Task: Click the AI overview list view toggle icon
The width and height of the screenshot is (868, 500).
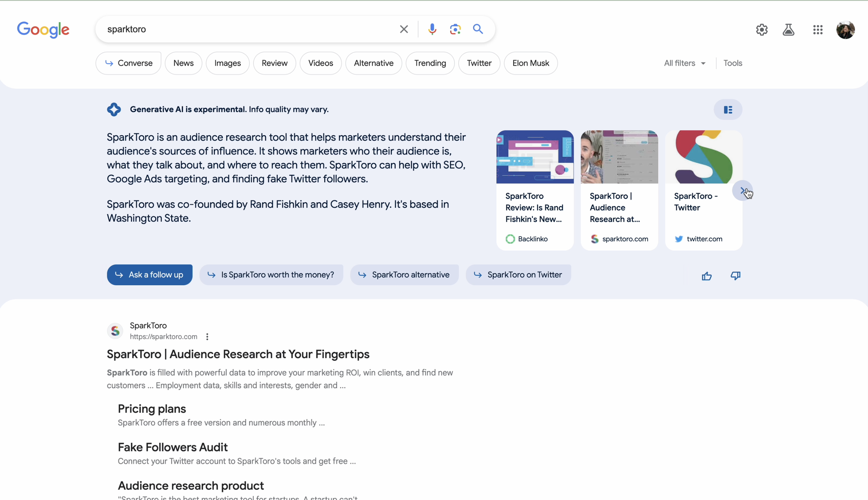Action: (x=728, y=109)
